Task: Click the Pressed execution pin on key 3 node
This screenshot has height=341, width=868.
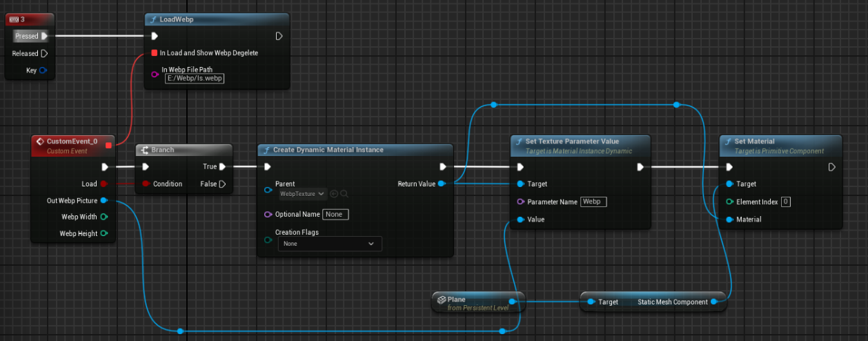Action: pyautogui.click(x=44, y=36)
